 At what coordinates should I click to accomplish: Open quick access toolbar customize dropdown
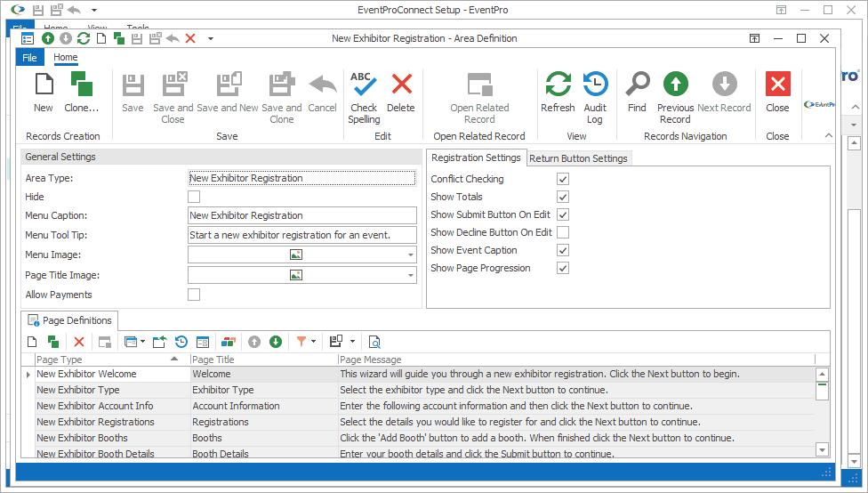pyautogui.click(x=211, y=38)
